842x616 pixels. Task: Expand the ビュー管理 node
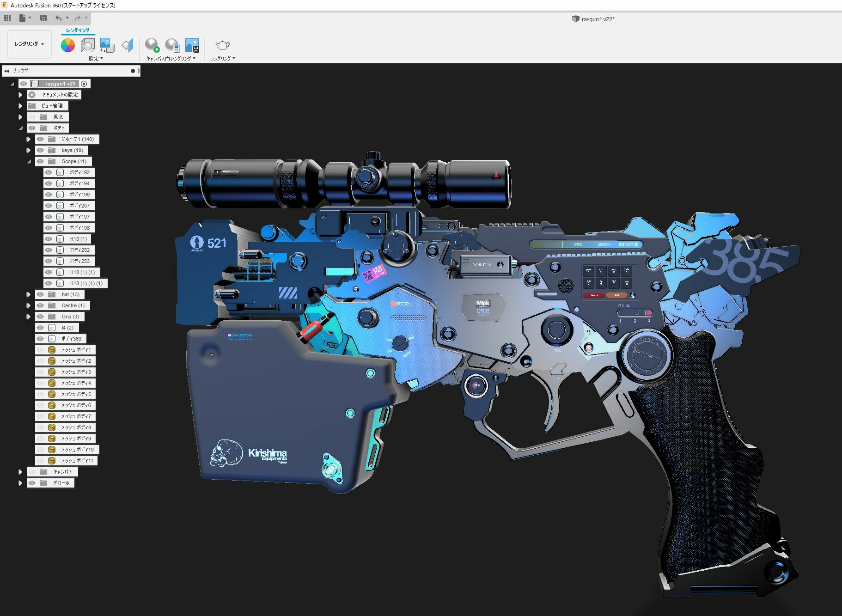pyautogui.click(x=20, y=106)
